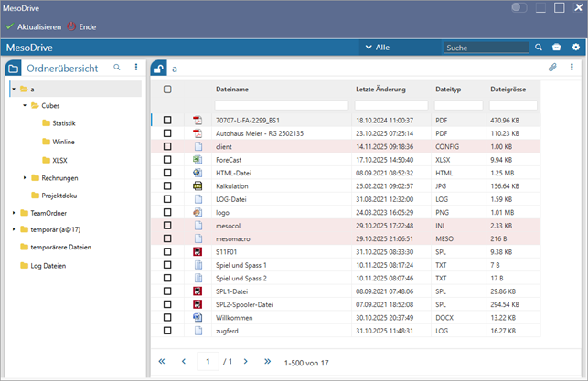This screenshot has width=588, height=381.
Task: Click Ende in the top menu
Action: coord(80,27)
